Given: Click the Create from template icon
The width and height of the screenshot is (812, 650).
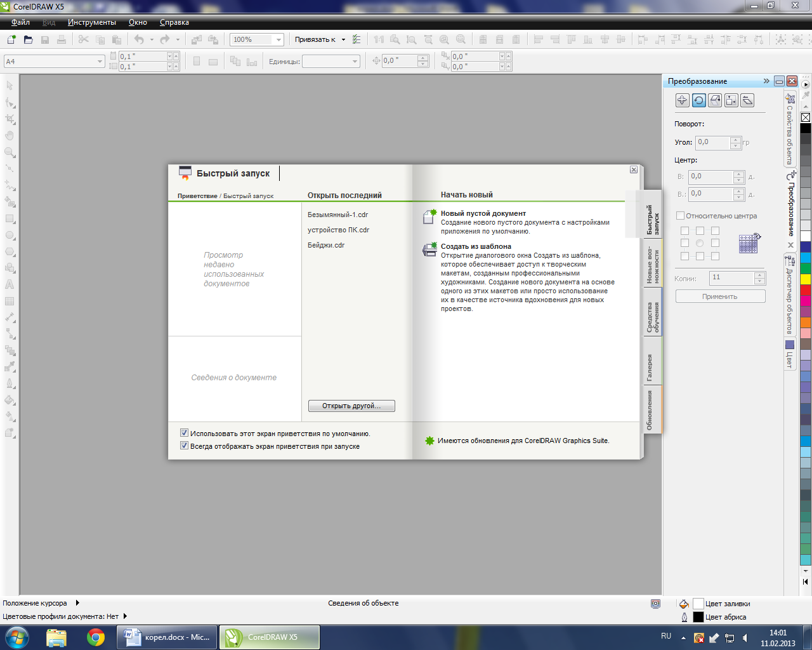Looking at the screenshot, I should pyautogui.click(x=429, y=249).
